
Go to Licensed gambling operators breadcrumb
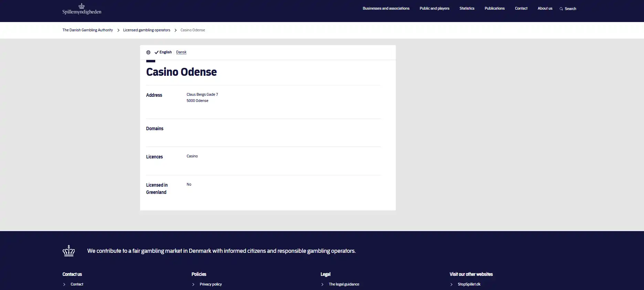[x=147, y=30]
